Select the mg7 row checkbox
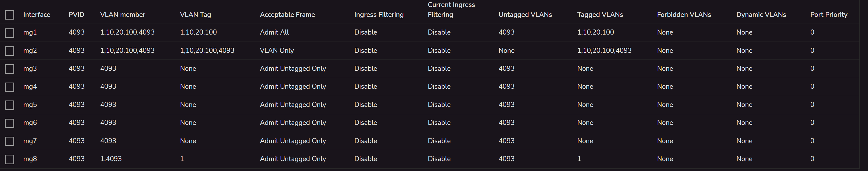 pyautogui.click(x=9, y=141)
